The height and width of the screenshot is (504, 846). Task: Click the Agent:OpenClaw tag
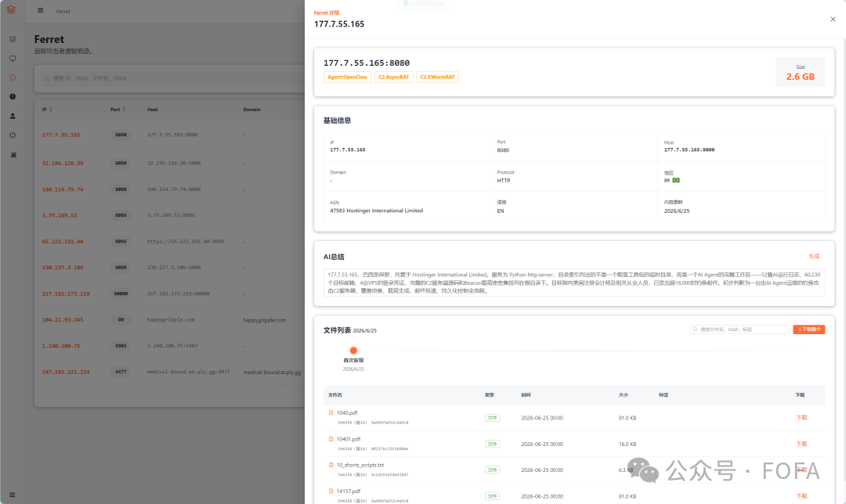pos(348,77)
